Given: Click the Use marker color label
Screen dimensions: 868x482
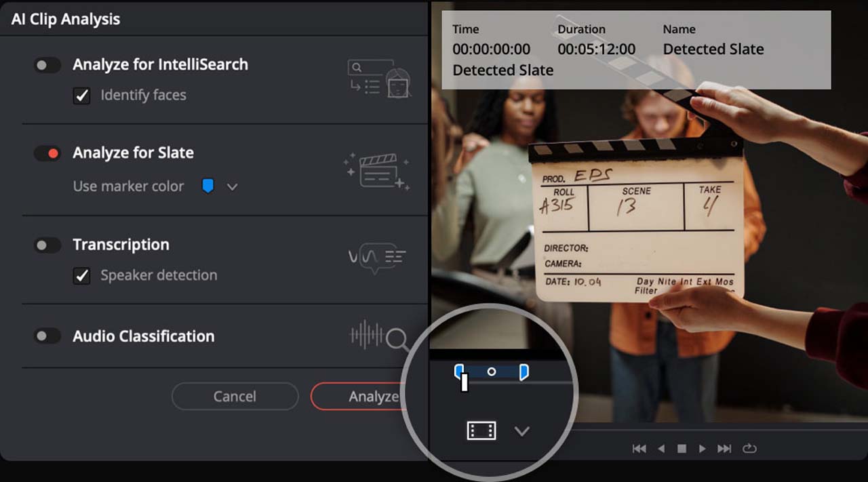Looking at the screenshot, I should tap(129, 186).
